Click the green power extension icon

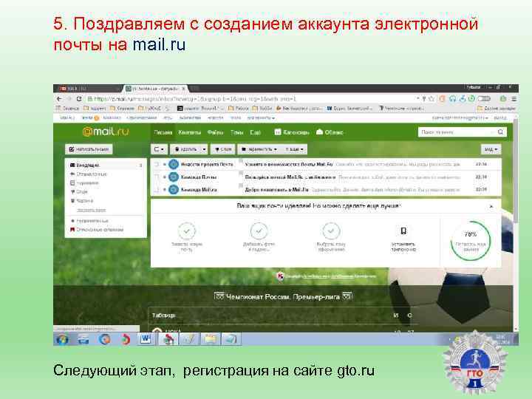pyautogui.click(x=471, y=99)
